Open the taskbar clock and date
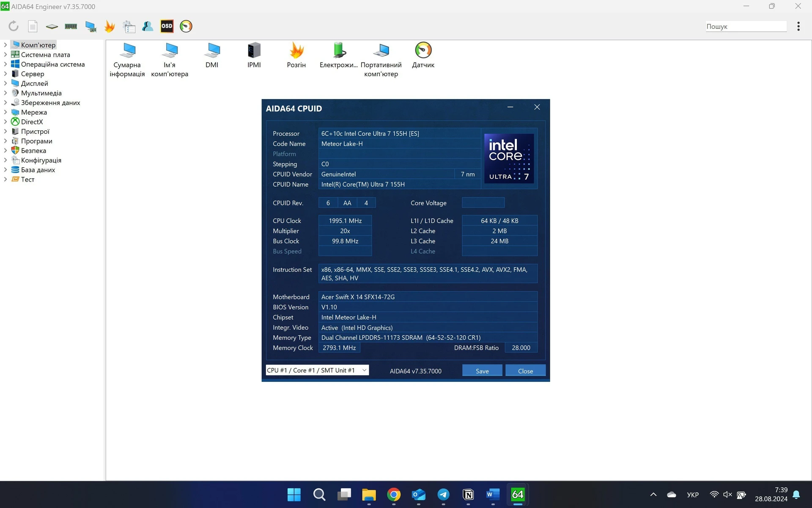812x508 pixels. coord(771,494)
